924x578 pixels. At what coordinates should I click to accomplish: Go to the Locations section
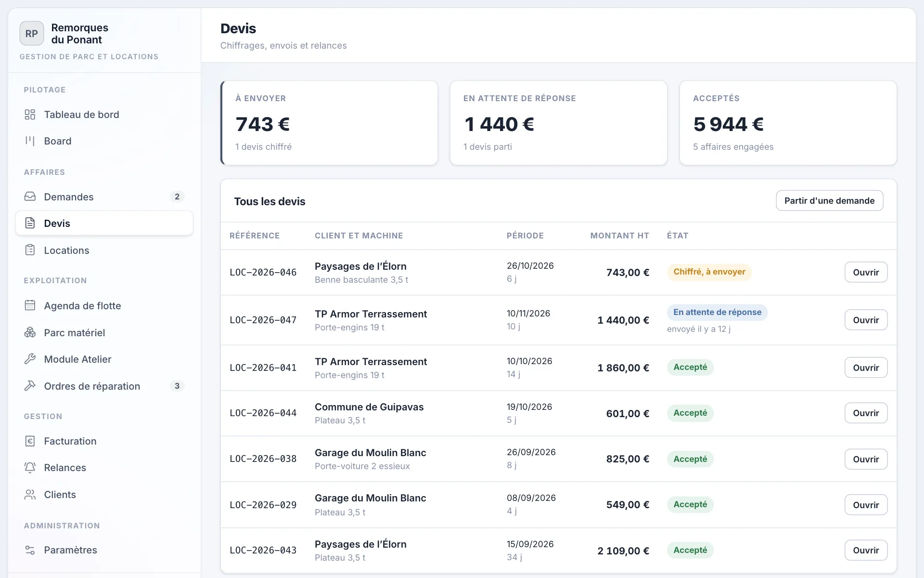click(x=104, y=250)
